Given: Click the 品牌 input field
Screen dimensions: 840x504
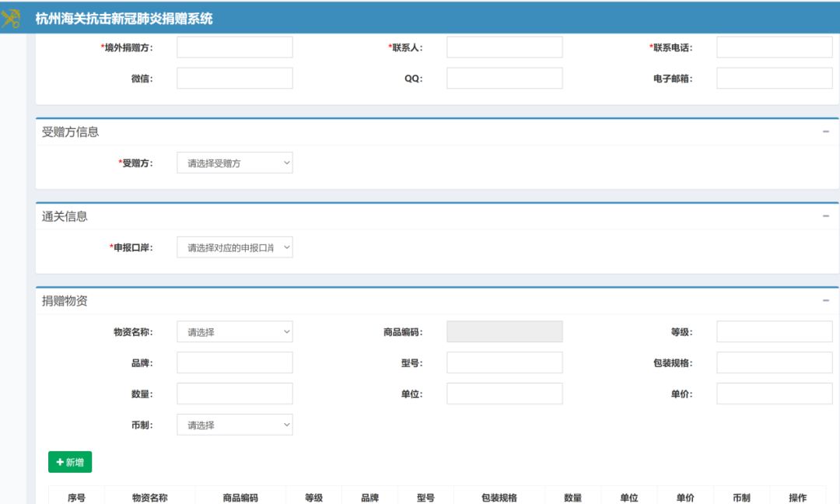Looking at the screenshot, I should coord(235,363).
